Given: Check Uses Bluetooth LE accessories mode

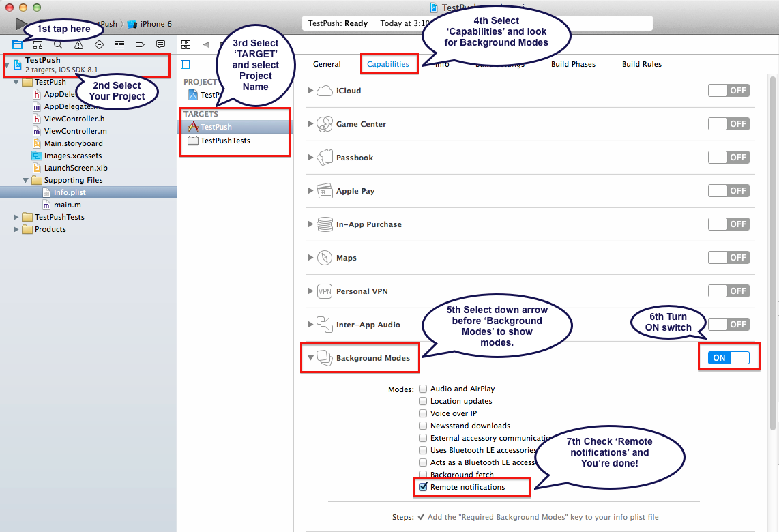Looking at the screenshot, I should coord(423,450).
